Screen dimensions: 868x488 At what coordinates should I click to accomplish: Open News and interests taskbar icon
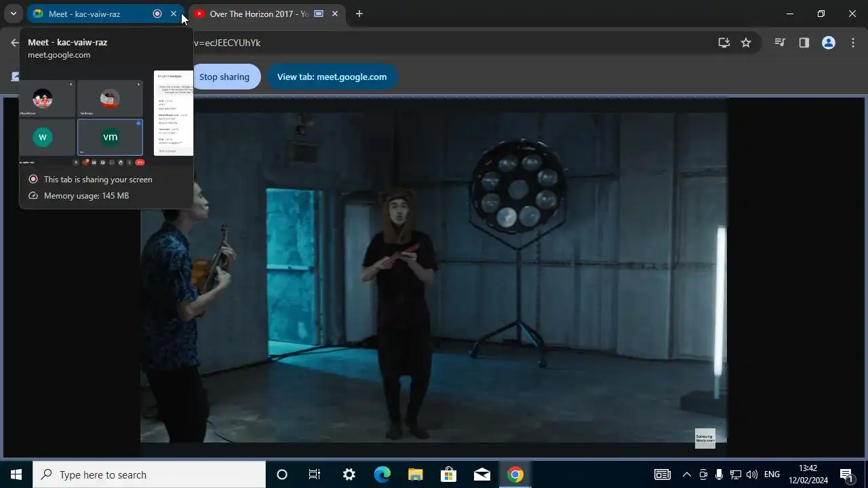(663, 474)
